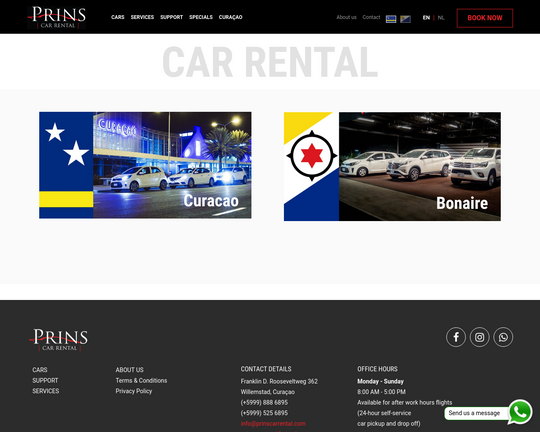The width and height of the screenshot is (540, 432).
Task: Open the Support menu item
Action: tap(172, 17)
